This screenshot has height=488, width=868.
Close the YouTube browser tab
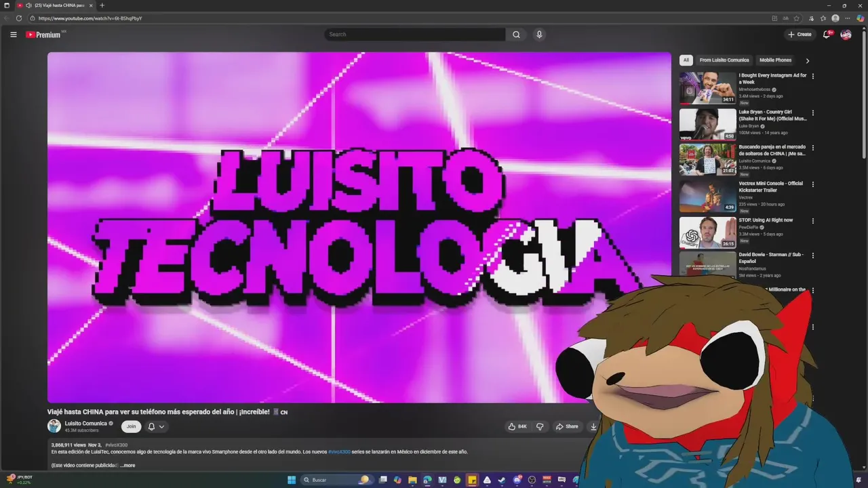pos(91,5)
